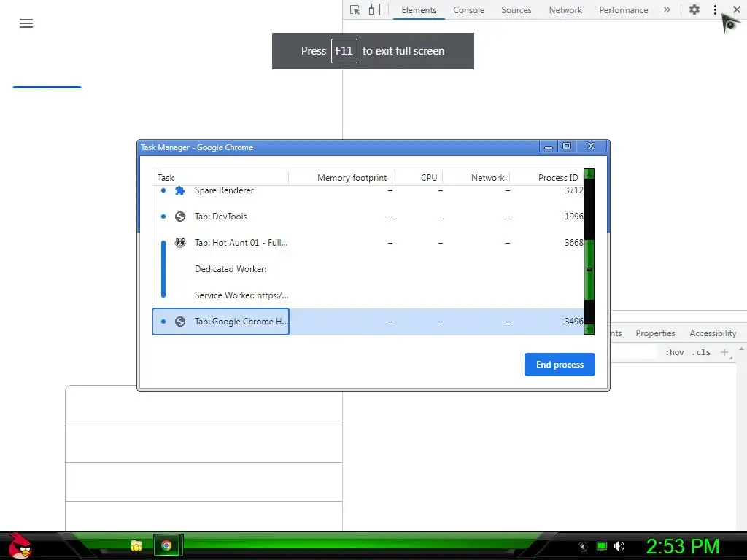Open the DevTools three-dot customize menu
747x560 pixels.
(715, 9)
